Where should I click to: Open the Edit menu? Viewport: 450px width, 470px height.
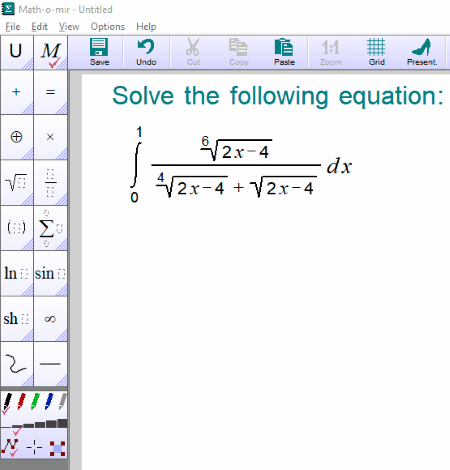point(39,27)
